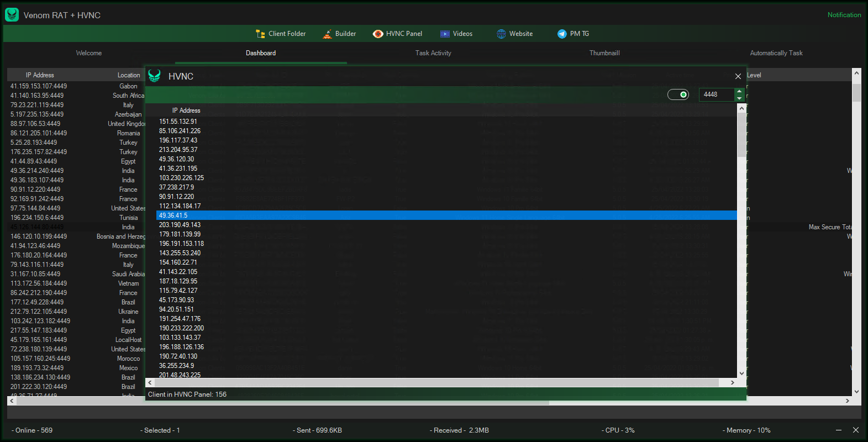Click the Notification link
Viewport: 868px width, 442px height.
[x=844, y=15]
